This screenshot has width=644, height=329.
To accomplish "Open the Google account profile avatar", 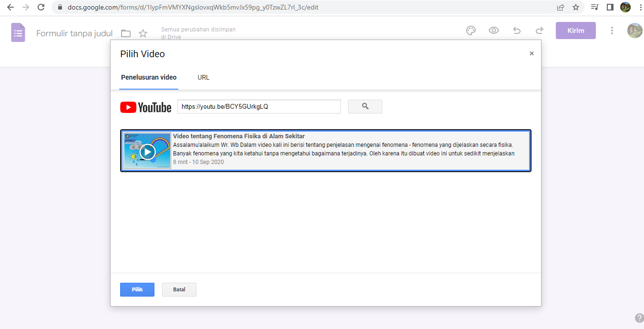I will (634, 31).
